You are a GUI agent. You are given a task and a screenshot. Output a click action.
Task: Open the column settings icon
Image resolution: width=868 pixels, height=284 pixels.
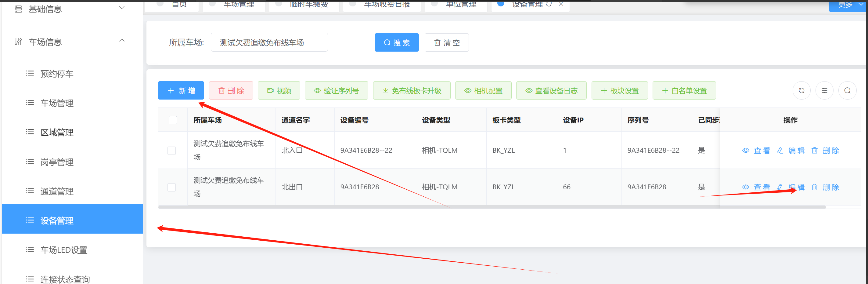tap(825, 90)
